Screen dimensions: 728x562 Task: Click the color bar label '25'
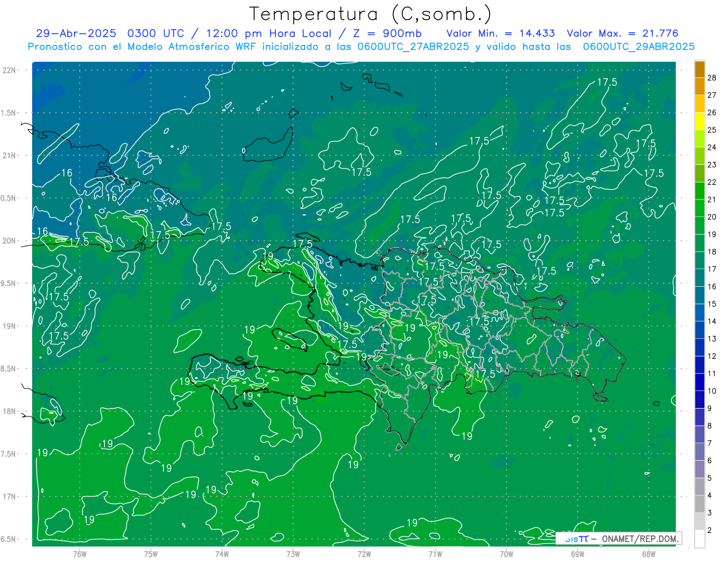712,130
